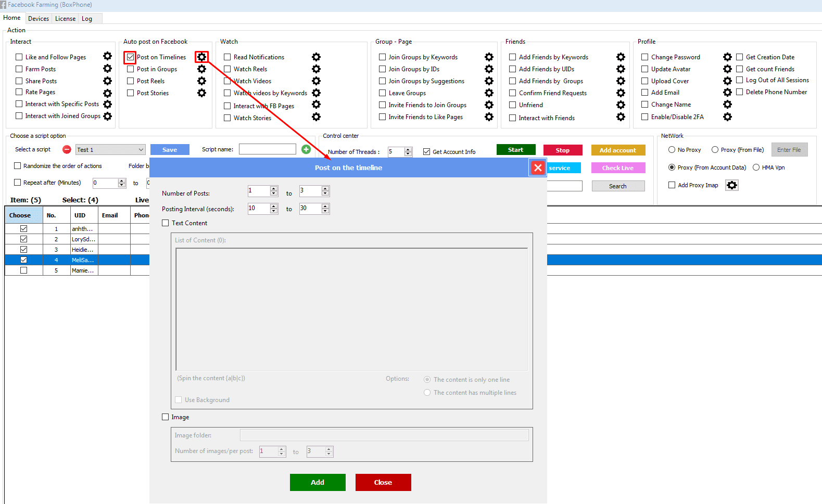
Task: Click the Check Live button
Action: (618, 167)
